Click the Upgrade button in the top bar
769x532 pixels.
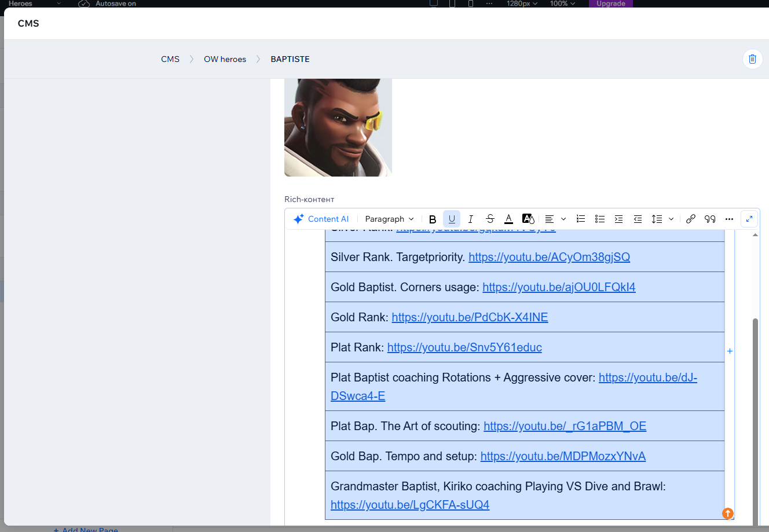click(x=611, y=3)
